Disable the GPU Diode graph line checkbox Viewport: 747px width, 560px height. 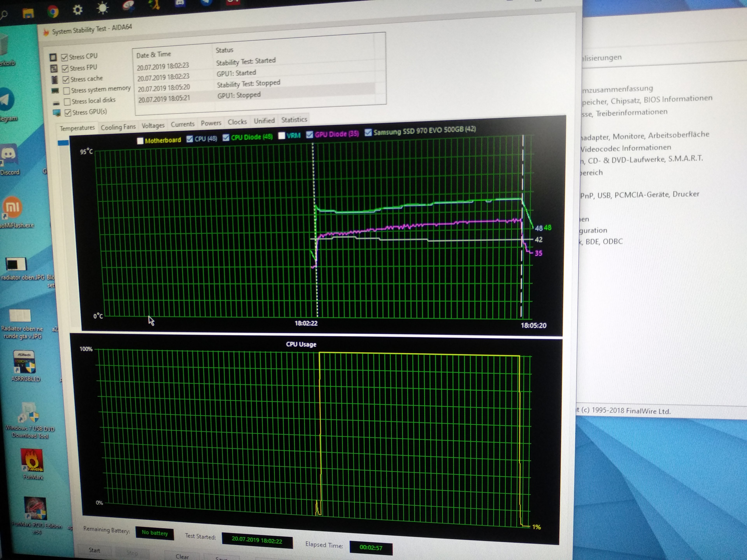(x=309, y=135)
